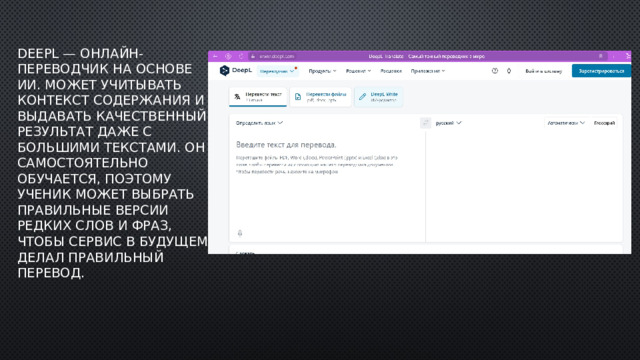Click the bookmark icon in the browser title bar
This screenshot has width=640, height=360.
tap(600, 56)
